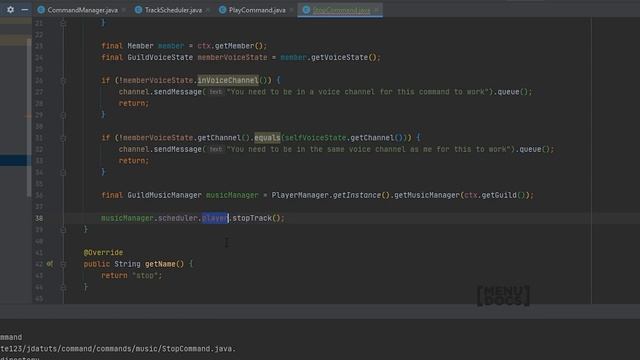Screen dimensions: 640x360
Task: Click memberVoiceState variable declaration on line 24
Action: coord(232,58)
